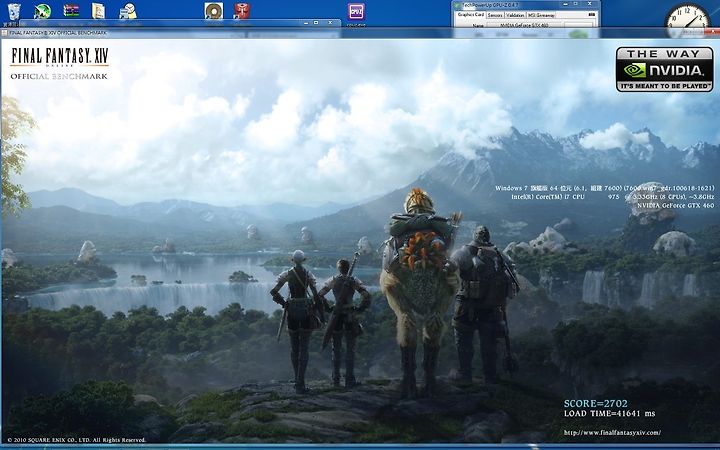This screenshot has height=450, width=720.
Task: Close the blurred window behind the benchmark
Action: click(x=329, y=22)
